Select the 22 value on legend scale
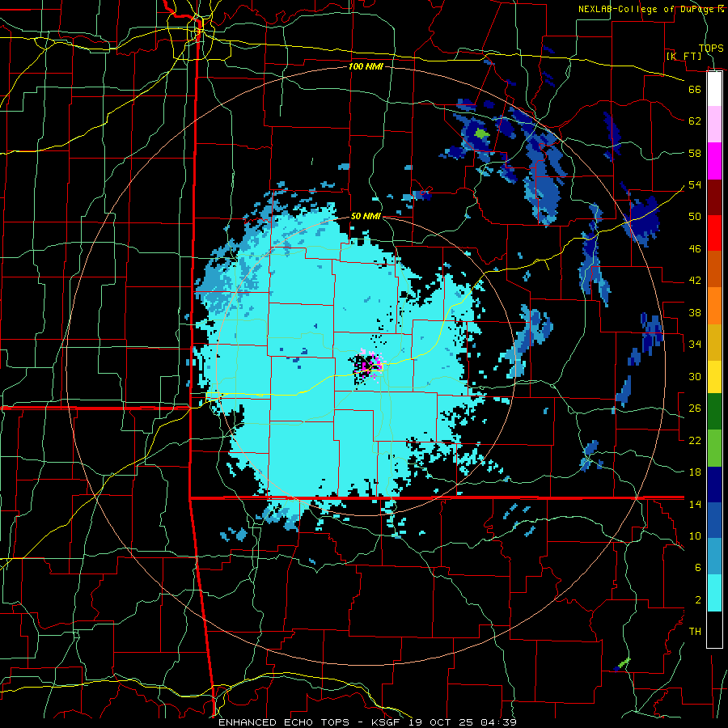The width and height of the screenshot is (728, 728). 695,440
